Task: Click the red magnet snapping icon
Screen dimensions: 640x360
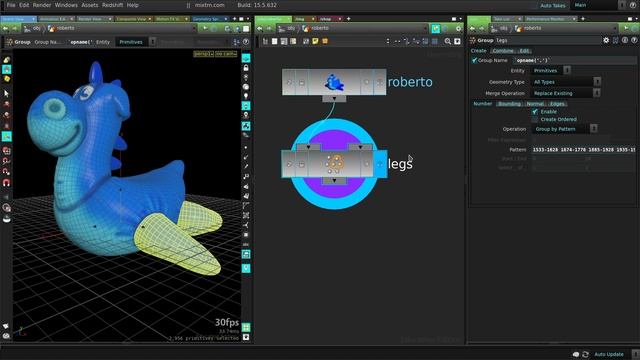Action: (7, 182)
